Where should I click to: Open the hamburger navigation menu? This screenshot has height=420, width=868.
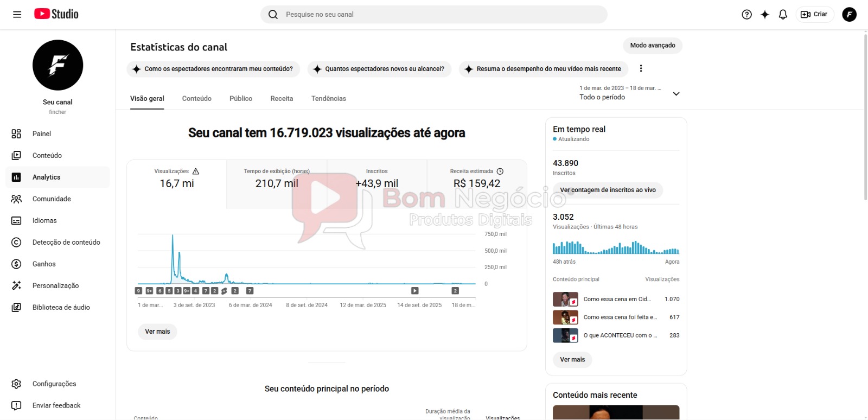coord(17,15)
